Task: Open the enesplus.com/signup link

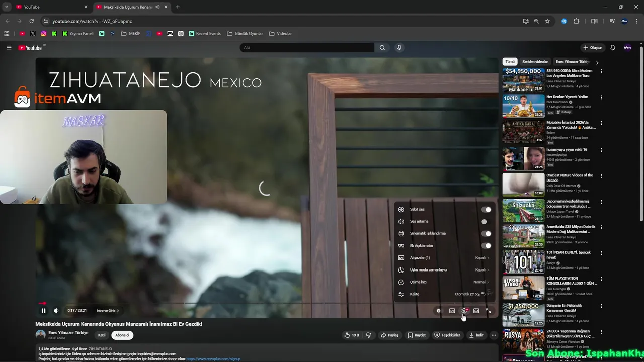Action: tap(213, 359)
